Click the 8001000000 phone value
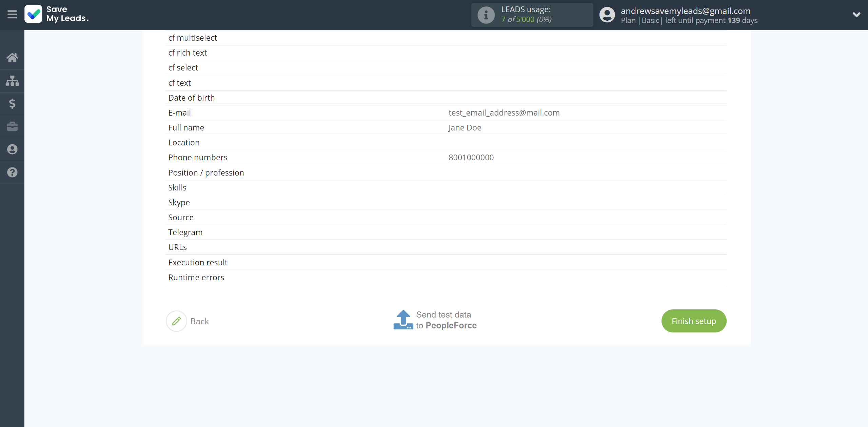This screenshot has width=868, height=427. [x=471, y=157]
